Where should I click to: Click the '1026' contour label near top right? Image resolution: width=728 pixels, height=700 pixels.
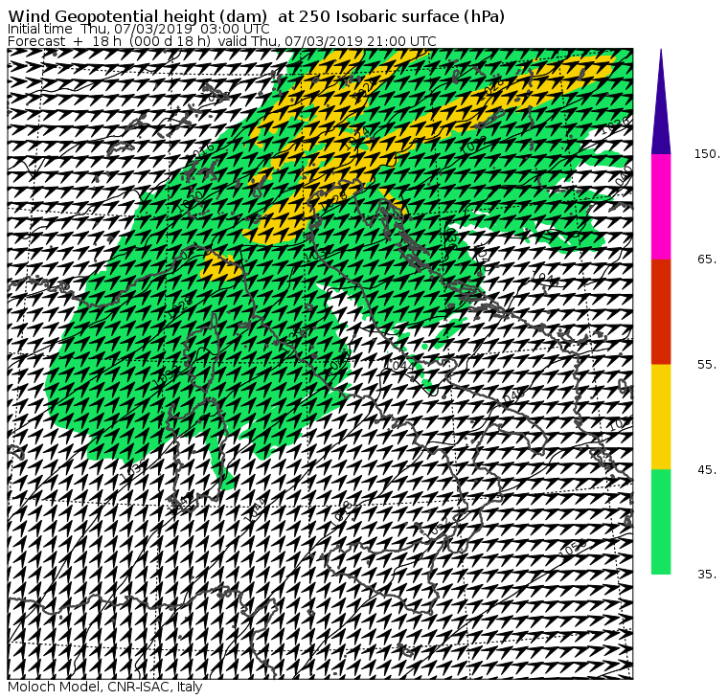(x=617, y=125)
